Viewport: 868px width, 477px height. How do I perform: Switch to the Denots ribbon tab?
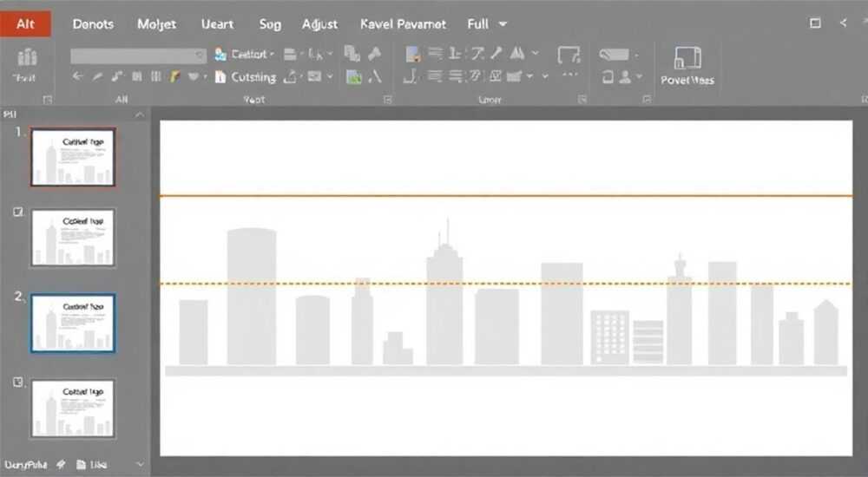click(x=93, y=24)
